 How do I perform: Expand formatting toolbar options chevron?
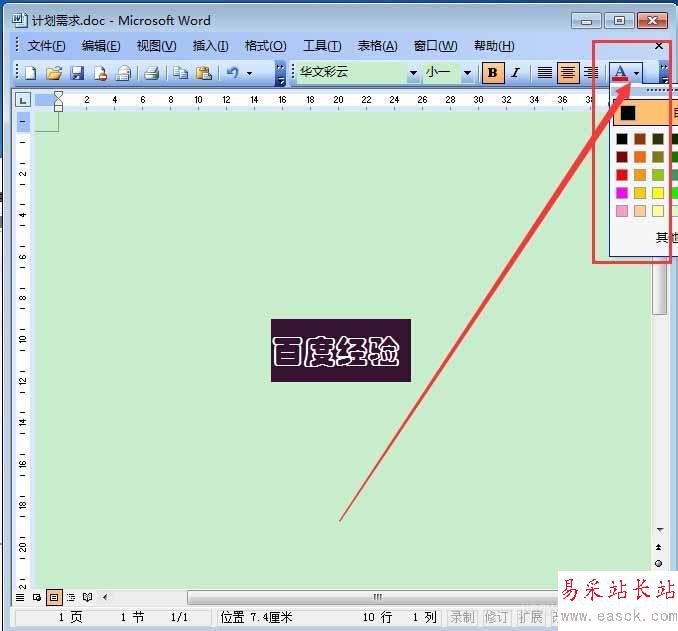[x=664, y=73]
